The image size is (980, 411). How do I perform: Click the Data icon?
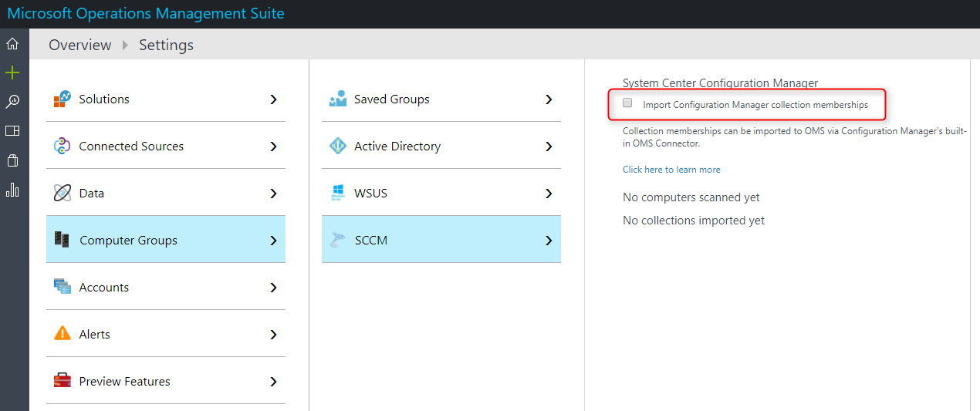click(63, 193)
